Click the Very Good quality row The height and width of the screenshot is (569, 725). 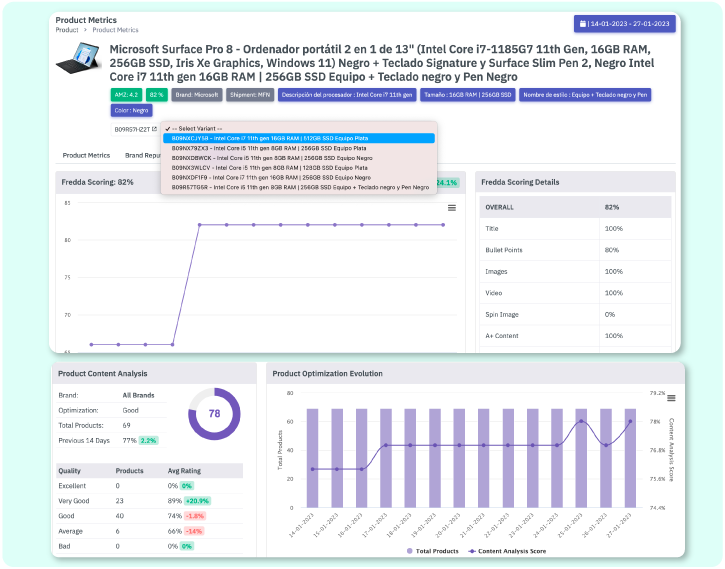[x=149, y=501]
